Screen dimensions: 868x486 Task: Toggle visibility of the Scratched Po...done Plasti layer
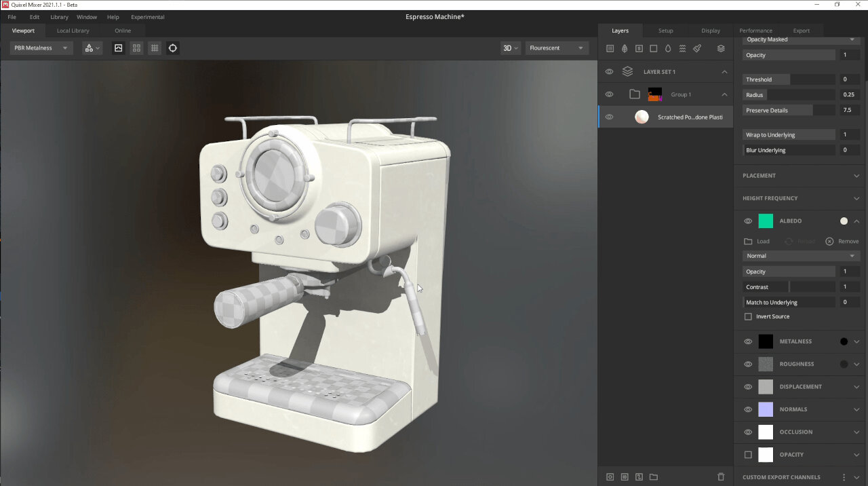[x=609, y=117]
